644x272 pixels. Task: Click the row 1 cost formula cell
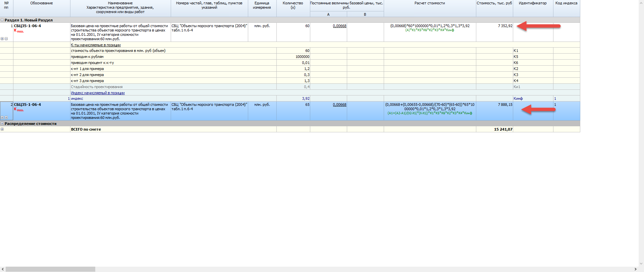430,32
